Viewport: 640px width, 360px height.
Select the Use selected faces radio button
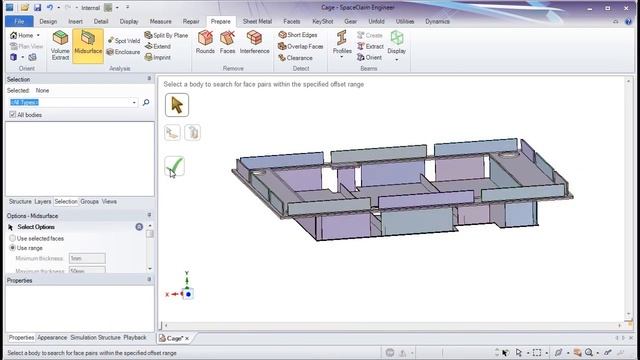(x=12, y=238)
